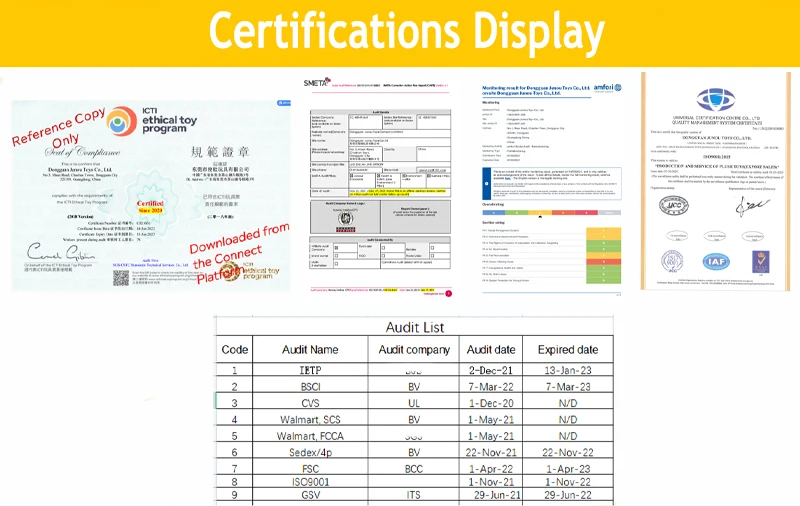The width and height of the screenshot is (800, 506).
Task: Open the Quality Management System certificate image
Action: pyautogui.click(x=716, y=182)
